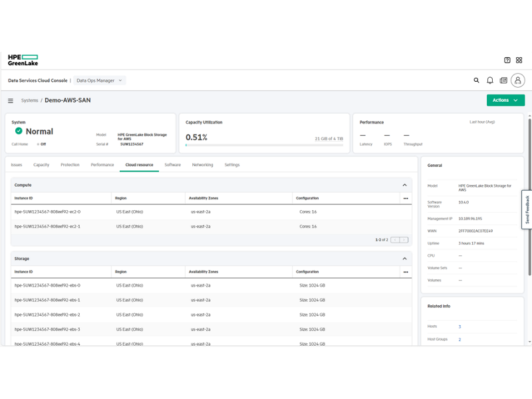Open the help question mark icon
Screen dimensions: 532x399
point(507,60)
